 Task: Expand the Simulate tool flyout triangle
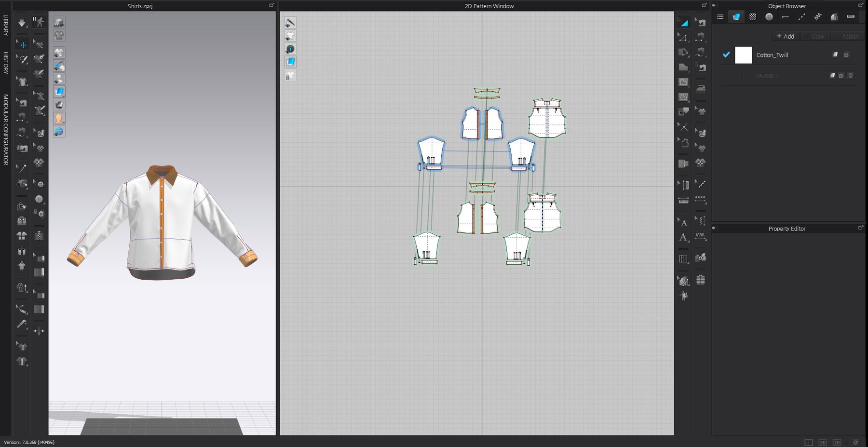coord(27,27)
